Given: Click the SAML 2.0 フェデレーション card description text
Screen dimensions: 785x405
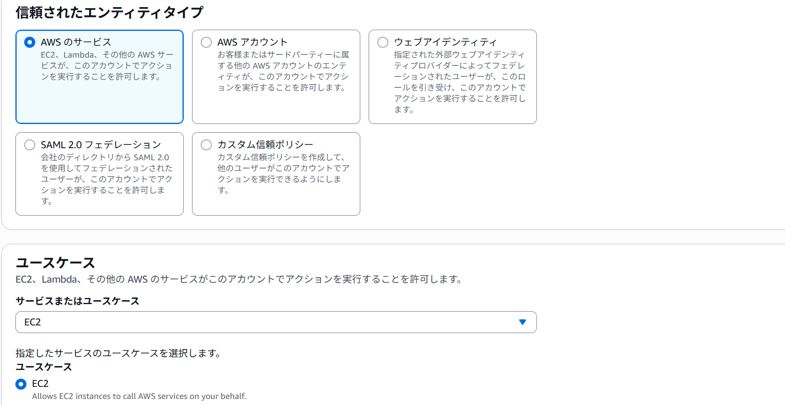Looking at the screenshot, I should (106, 179).
